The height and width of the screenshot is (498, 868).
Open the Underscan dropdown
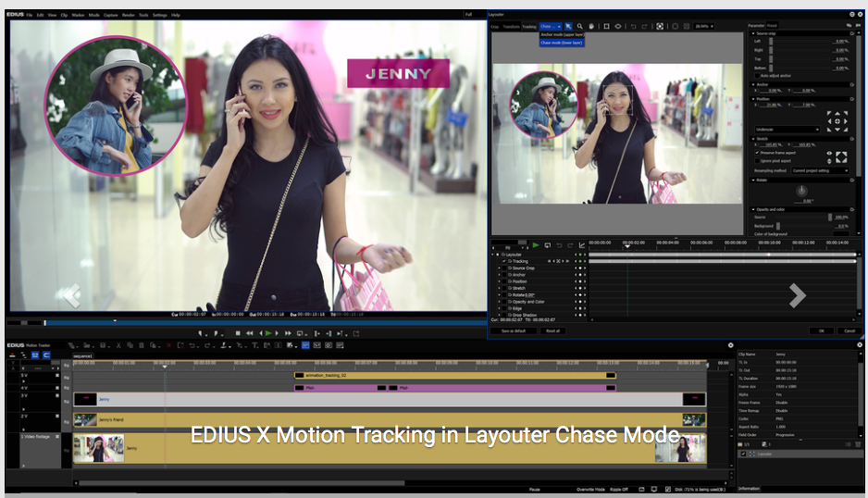[787, 129]
